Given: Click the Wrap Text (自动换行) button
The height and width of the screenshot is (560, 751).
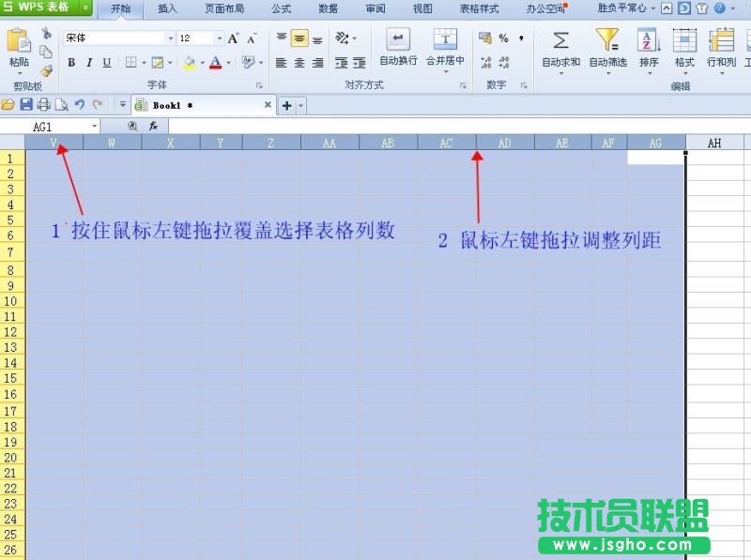Looking at the screenshot, I should point(398,46).
